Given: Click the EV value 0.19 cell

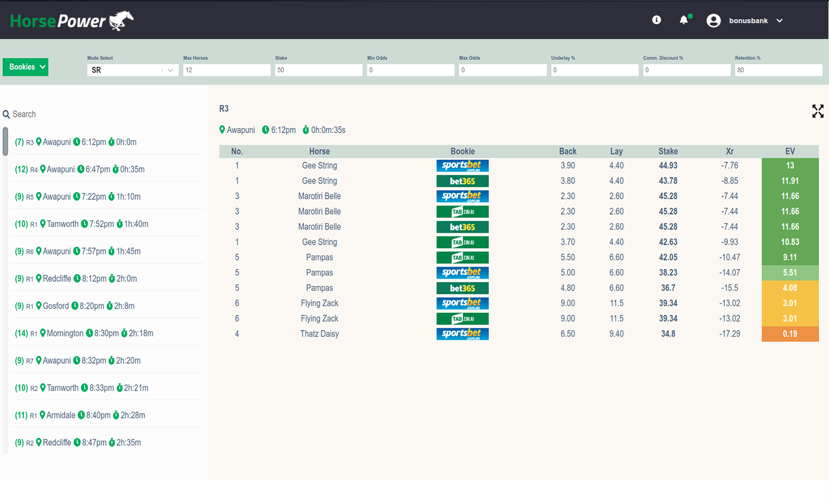Looking at the screenshot, I should [790, 333].
